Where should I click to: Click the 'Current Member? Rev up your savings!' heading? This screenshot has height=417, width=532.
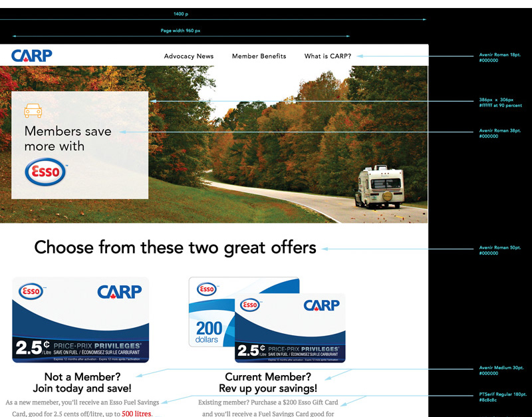(268, 382)
